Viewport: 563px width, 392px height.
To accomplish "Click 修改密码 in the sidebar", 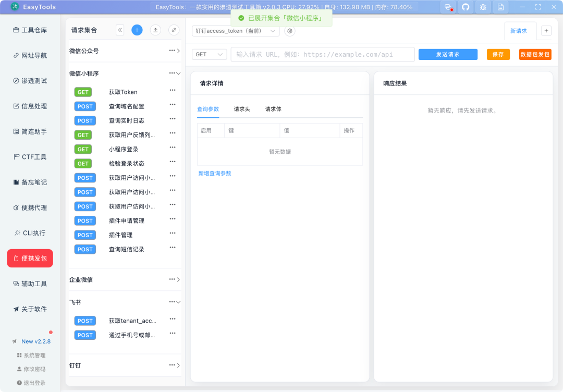I will [x=31, y=369].
